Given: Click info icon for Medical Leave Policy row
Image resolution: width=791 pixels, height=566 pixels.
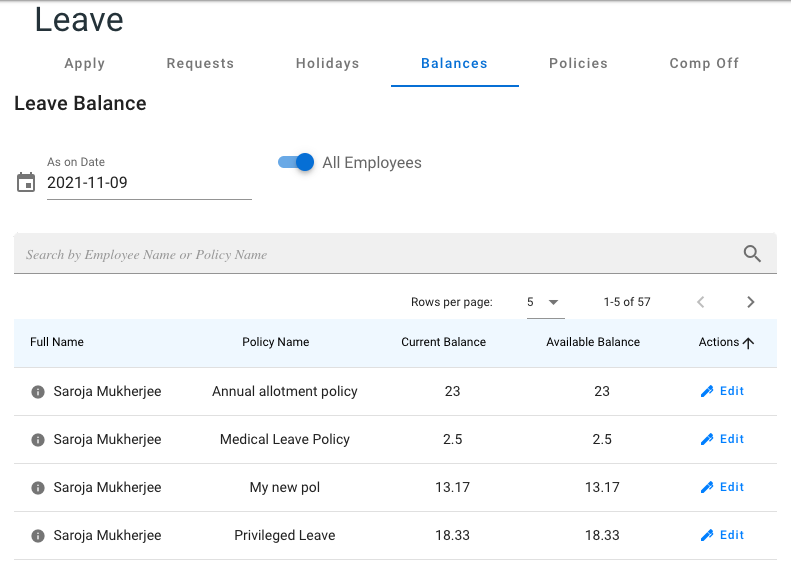Looking at the screenshot, I should tap(38, 440).
